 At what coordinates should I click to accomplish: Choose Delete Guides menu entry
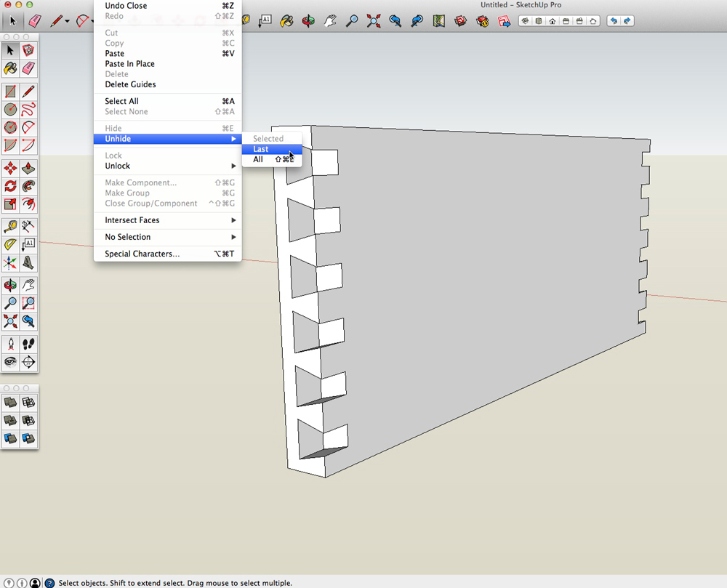(130, 84)
